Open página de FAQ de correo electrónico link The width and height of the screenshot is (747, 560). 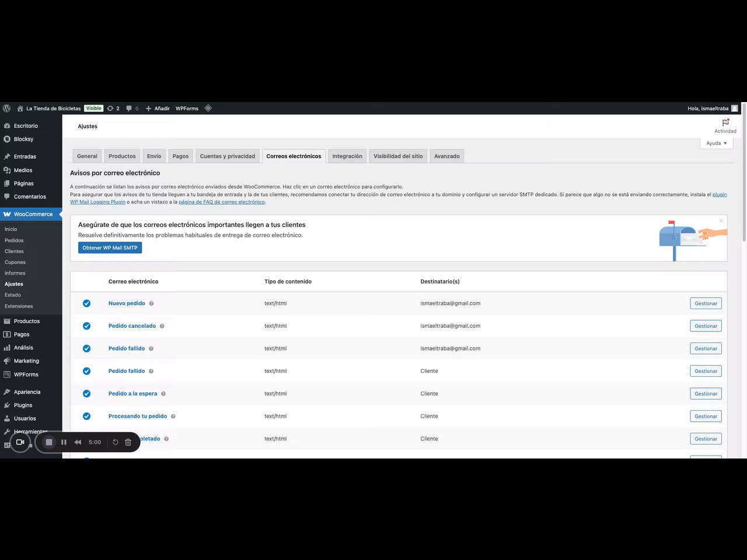222,202
